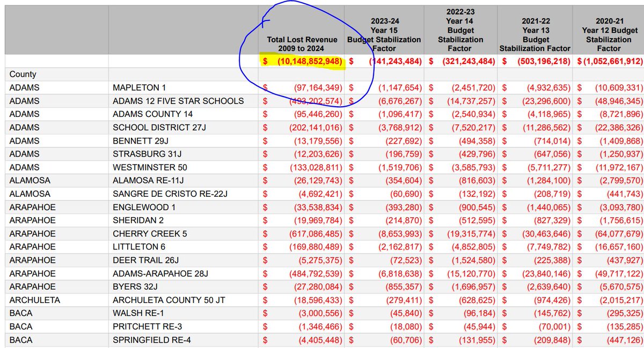Select value (95,446,260) for Adams County 14

click(318, 114)
